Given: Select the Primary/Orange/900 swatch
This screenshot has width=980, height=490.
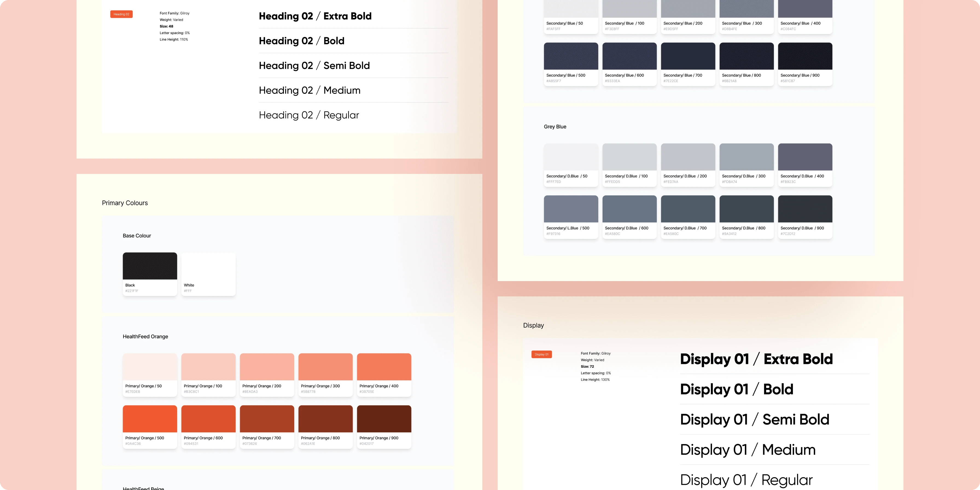Looking at the screenshot, I should tap(384, 418).
